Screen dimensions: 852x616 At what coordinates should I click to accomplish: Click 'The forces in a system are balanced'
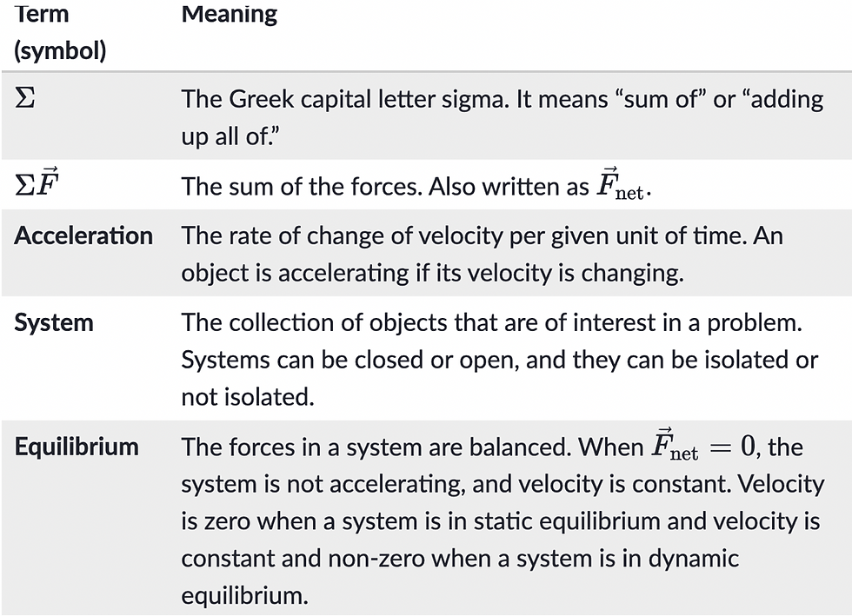[376, 447]
